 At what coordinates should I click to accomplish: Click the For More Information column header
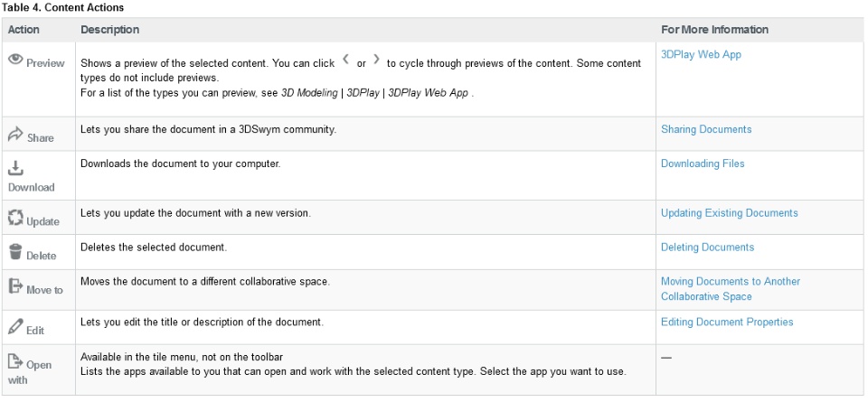tap(714, 29)
